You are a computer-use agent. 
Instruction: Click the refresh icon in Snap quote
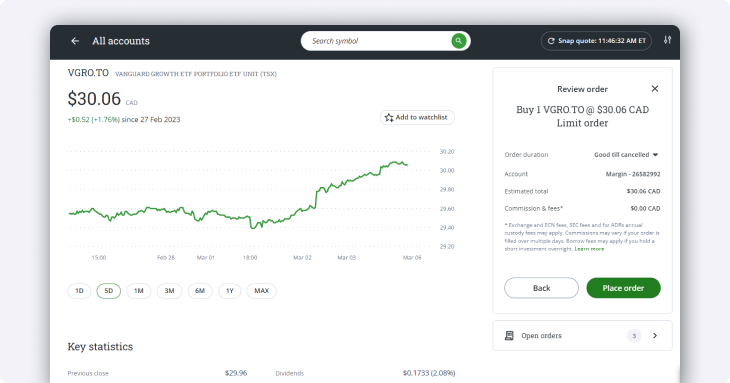point(551,41)
